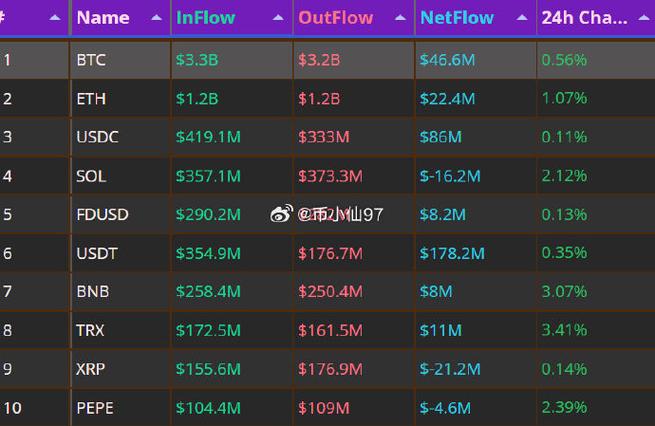The height and width of the screenshot is (426, 655).
Task: Click SOL's negative NetFlow value
Action: (448, 176)
